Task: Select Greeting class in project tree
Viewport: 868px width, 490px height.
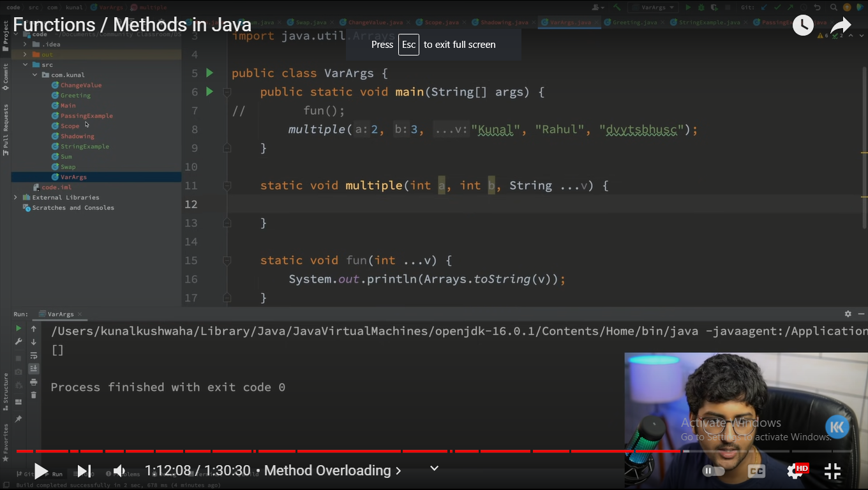Action: [75, 95]
